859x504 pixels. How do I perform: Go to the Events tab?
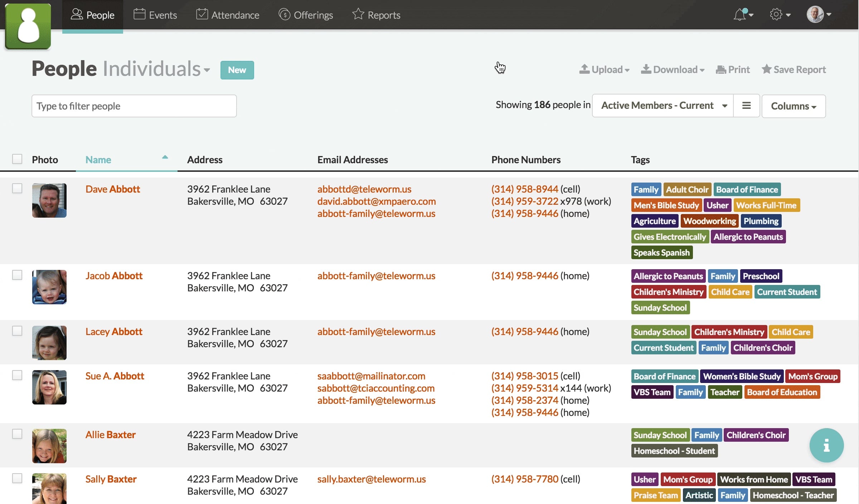click(x=155, y=15)
